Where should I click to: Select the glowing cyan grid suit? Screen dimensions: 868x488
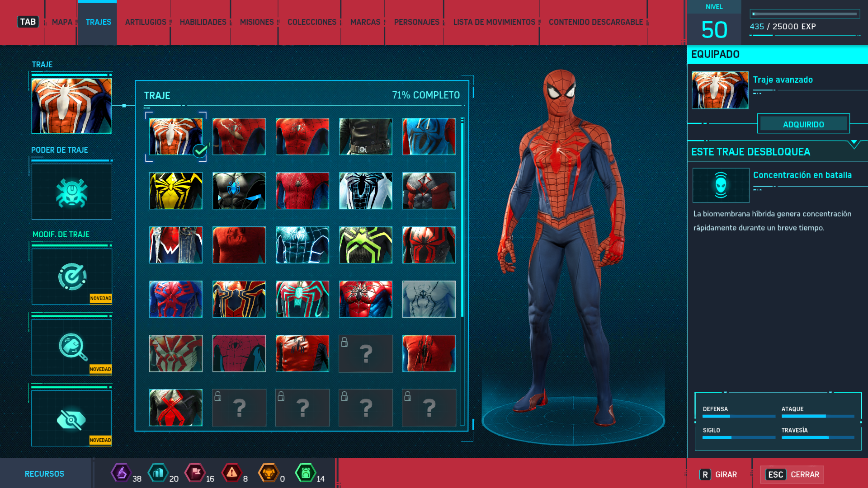click(x=302, y=245)
